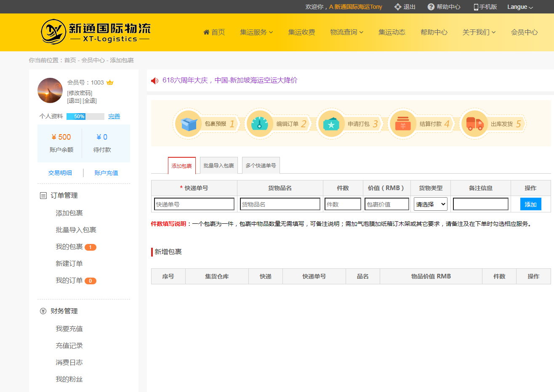Image resolution: width=554 pixels, height=392 pixels.
Task: Click the orange 1 badge beside 我的包裹
Action: (91, 247)
